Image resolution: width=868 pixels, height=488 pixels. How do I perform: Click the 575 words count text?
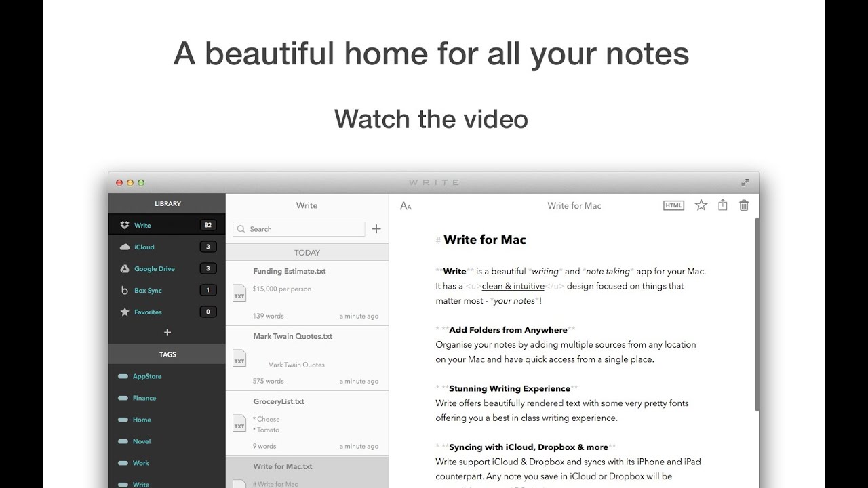tap(269, 381)
